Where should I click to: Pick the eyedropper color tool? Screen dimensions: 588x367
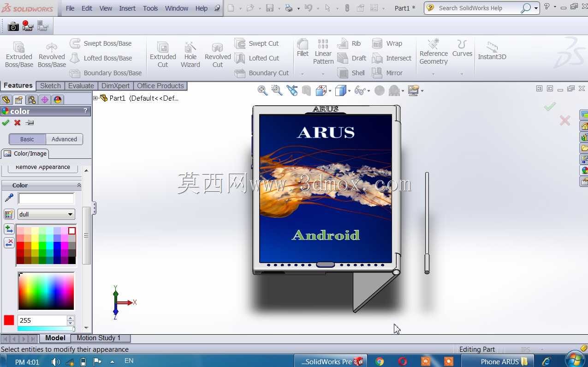pos(9,198)
